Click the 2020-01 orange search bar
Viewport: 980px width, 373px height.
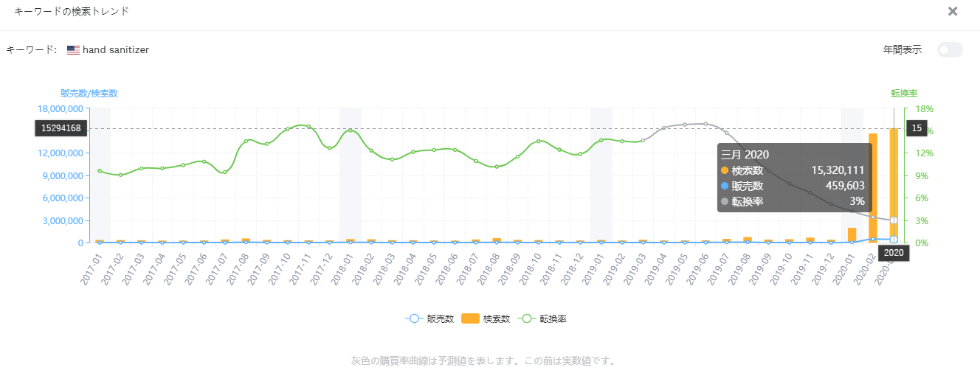pyautogui.click(x=852, y=235)
